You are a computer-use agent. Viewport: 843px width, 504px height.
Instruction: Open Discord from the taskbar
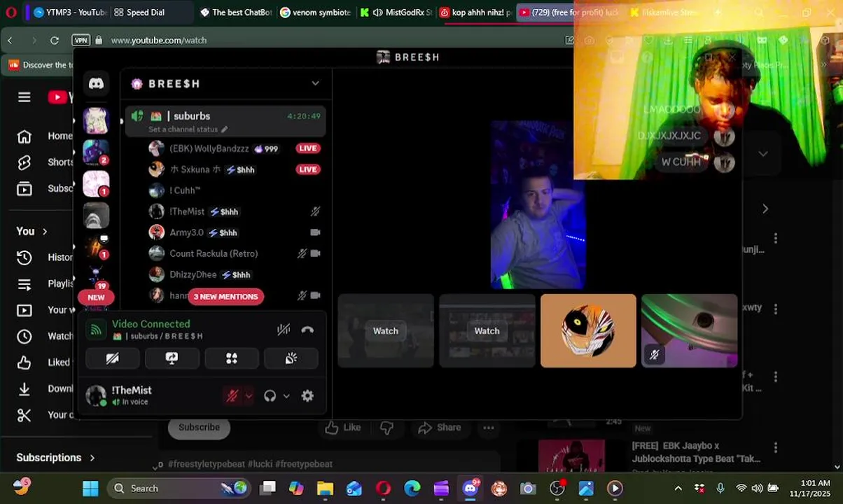click(x=471, y=488)
